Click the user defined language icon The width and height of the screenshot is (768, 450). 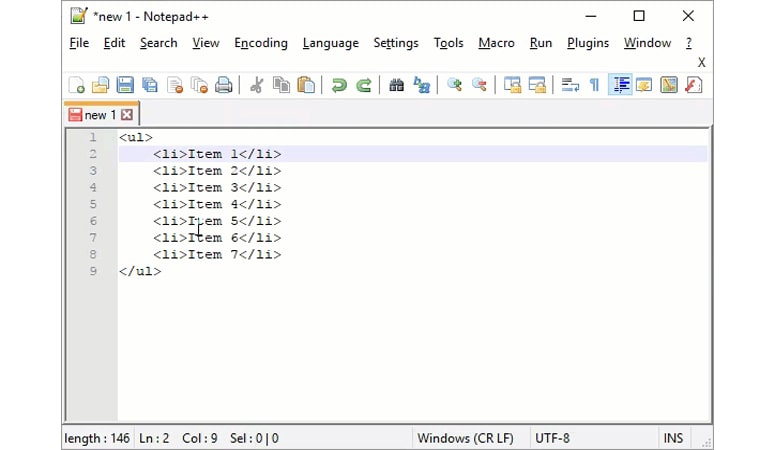point(644,85)
